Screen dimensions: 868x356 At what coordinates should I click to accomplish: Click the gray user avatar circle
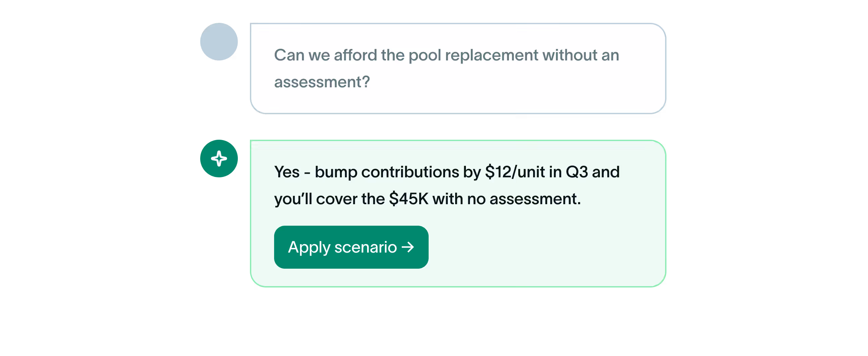coord(219,42)
